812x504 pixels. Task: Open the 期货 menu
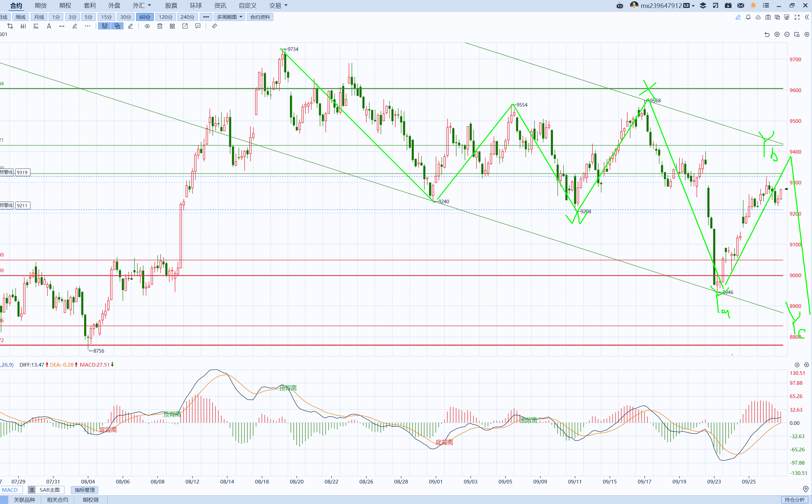tap(41, 5)
